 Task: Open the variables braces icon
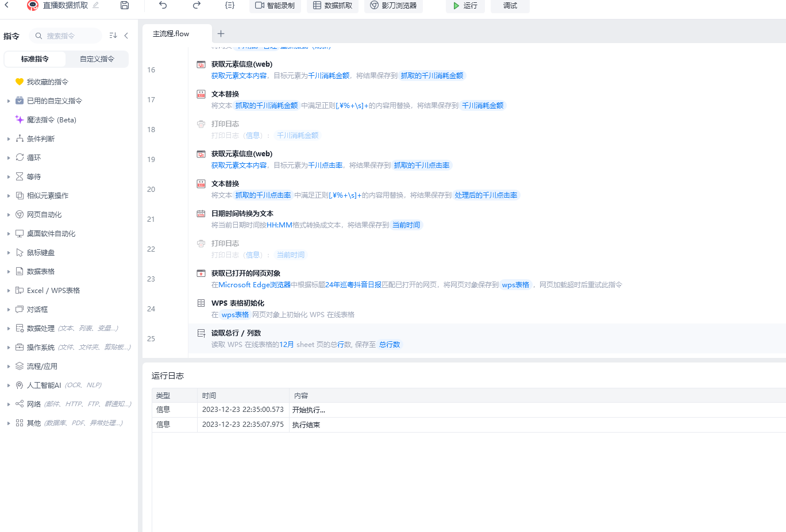(230, 5)
